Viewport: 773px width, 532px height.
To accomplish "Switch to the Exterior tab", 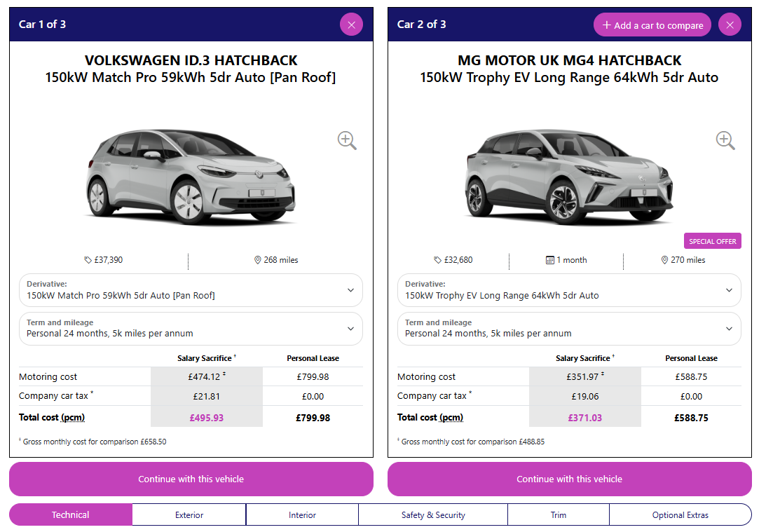I will click(189, 515).
